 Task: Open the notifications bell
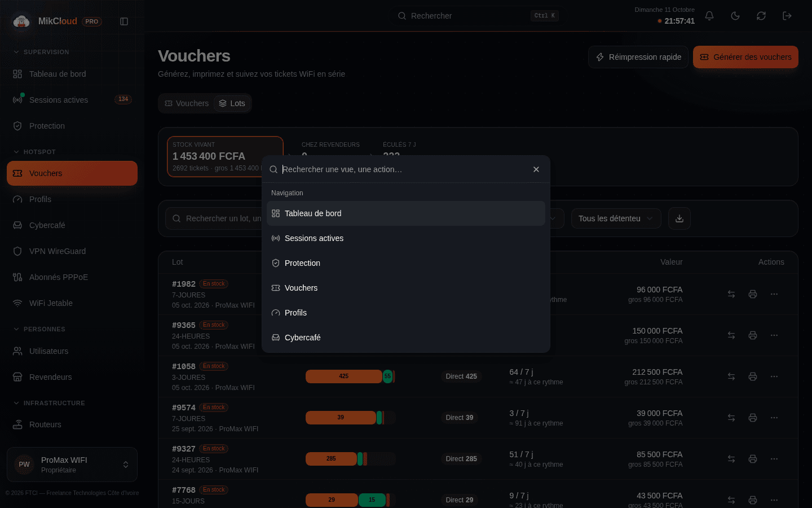tap(709, 16)
